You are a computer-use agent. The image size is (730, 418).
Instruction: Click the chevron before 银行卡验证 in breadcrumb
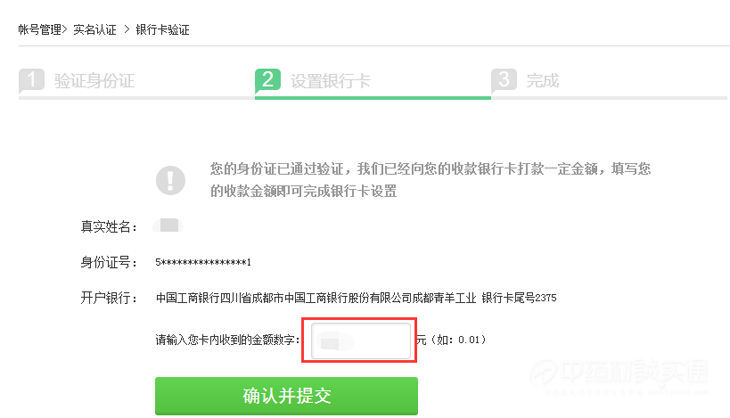click(x=127, y=30)
